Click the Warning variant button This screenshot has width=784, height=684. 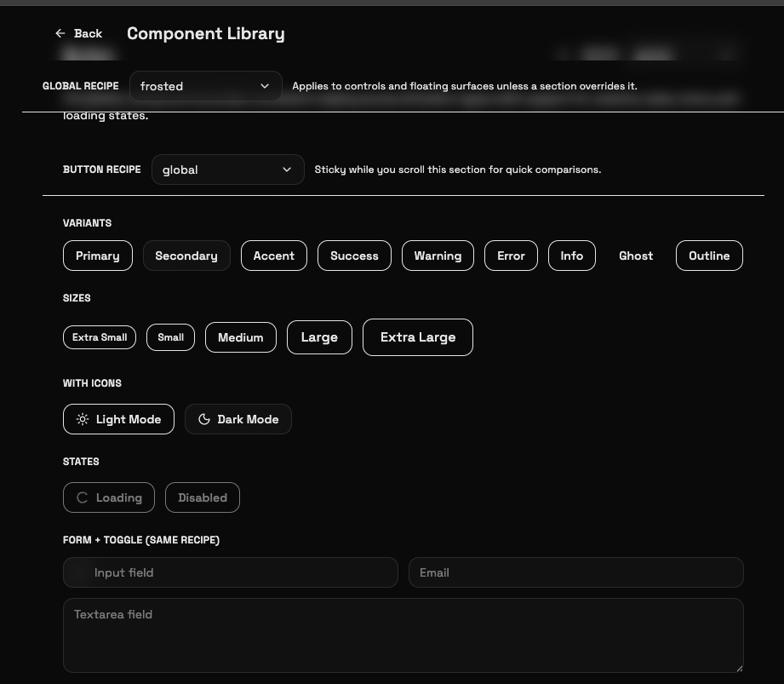[x=438, y=256]
